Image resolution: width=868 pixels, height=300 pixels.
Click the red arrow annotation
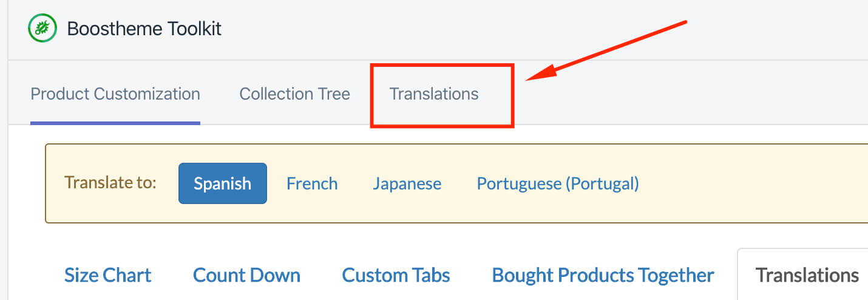click(x=607, y=51)
